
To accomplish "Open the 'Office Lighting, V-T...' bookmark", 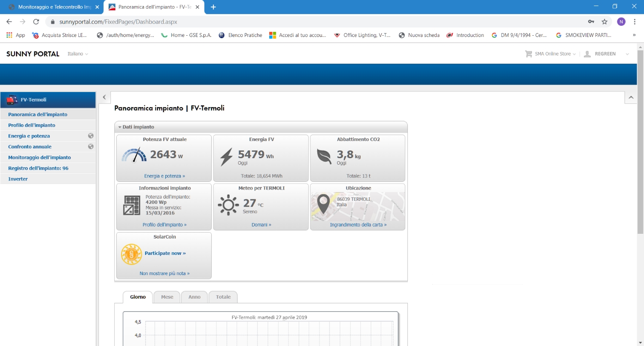I will coord(362,35).
